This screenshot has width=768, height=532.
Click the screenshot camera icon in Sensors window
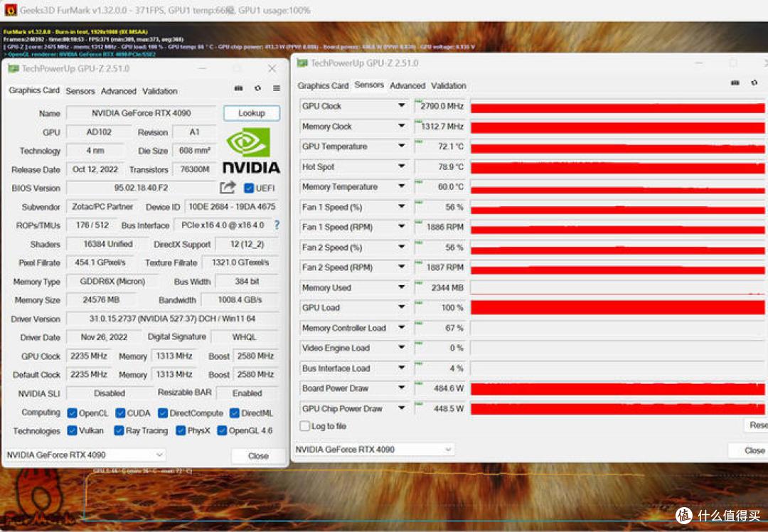735,83
